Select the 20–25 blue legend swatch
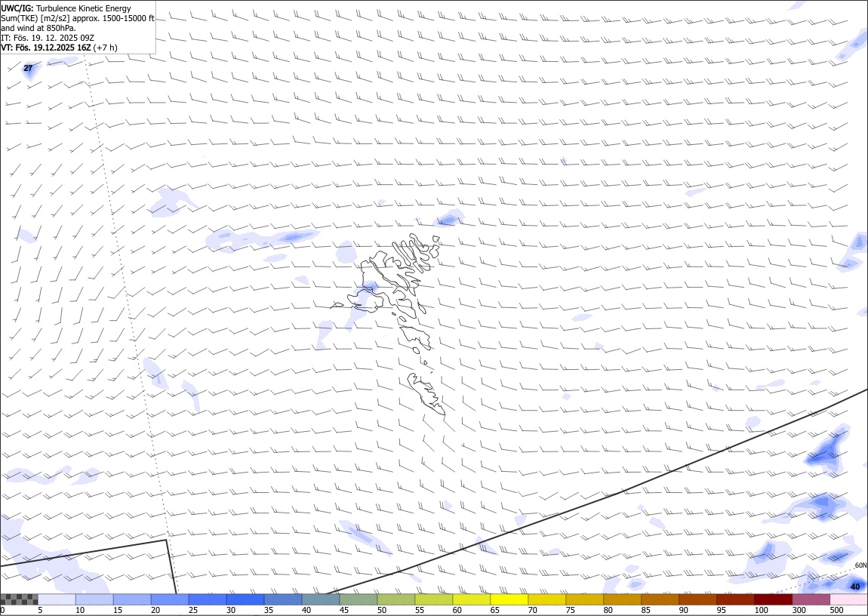 click(x=169, y=599)
